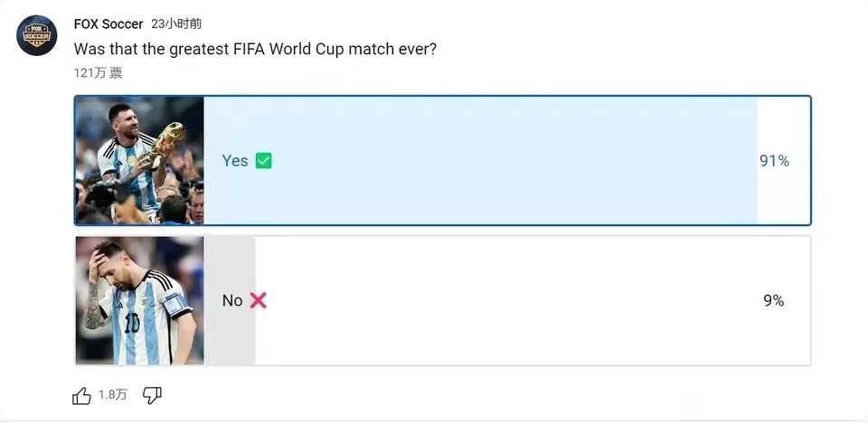This screenshot has width=868, height=424.
Task: Click the 23小时前 post timestamp
Action: [x=176, y=24]
